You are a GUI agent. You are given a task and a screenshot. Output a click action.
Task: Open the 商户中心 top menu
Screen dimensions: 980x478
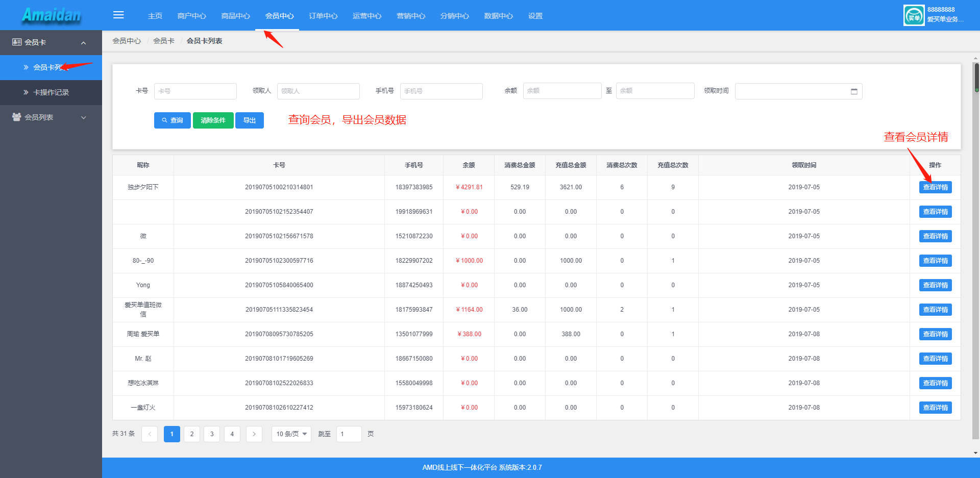192,16
